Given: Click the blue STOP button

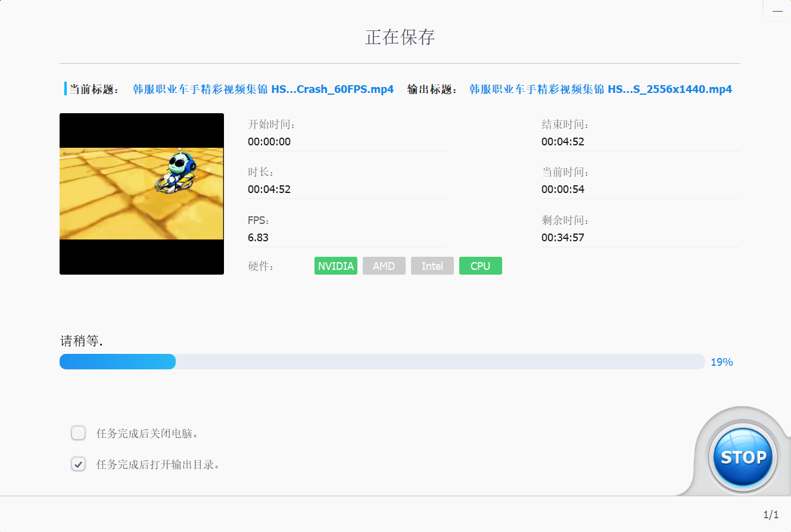Looking at the screenshot, I should 743,458.
